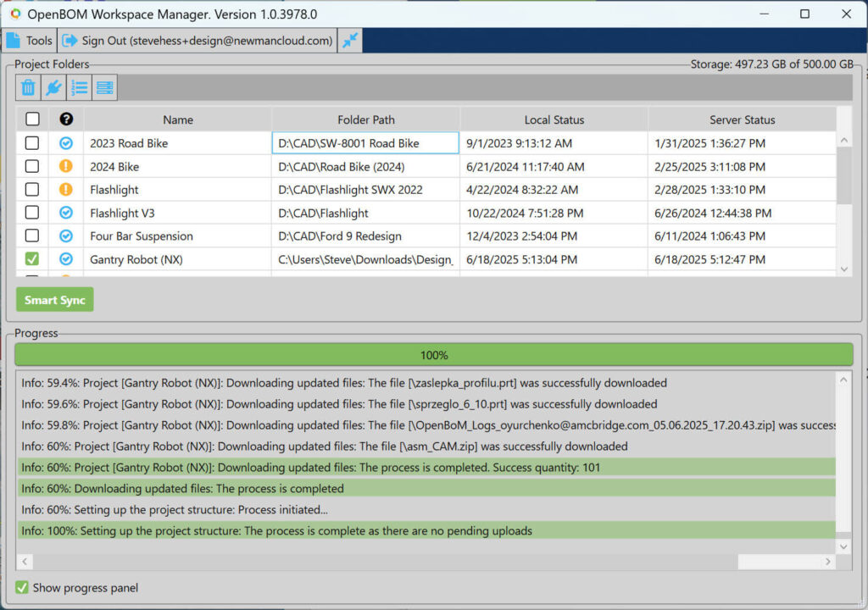
Task: Click local status 6/21/2024 11:17:40 AM
Action: (526, 167)
